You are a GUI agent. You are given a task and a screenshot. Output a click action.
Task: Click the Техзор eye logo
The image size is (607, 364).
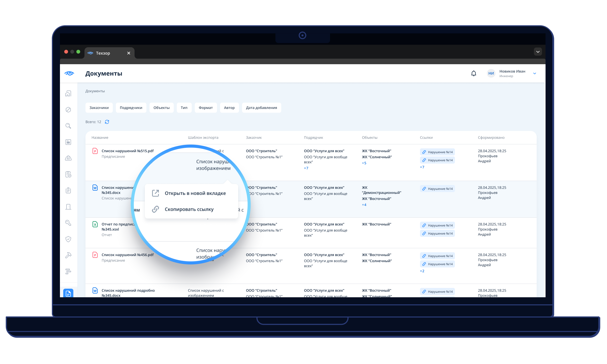pyautogui.click(x=69, y=73)
